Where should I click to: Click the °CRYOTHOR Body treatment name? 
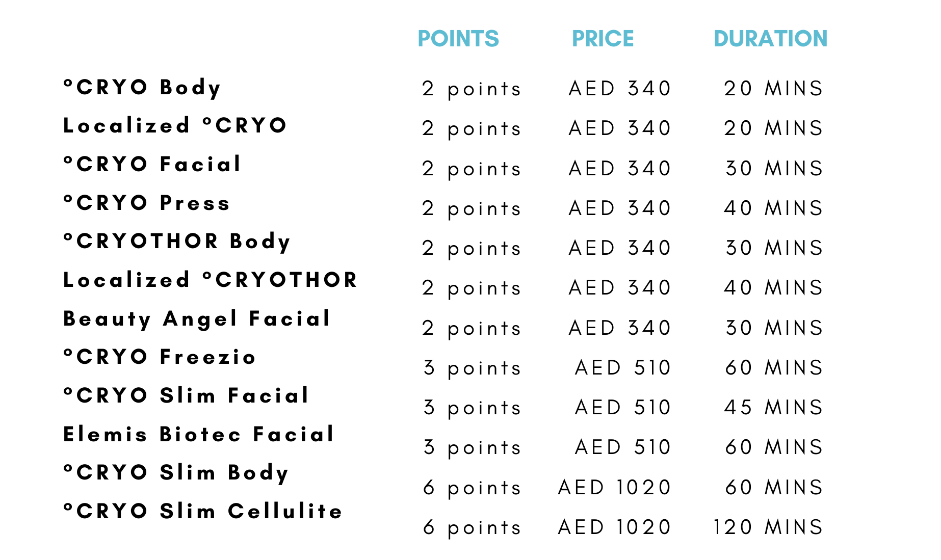pos(177,242)
